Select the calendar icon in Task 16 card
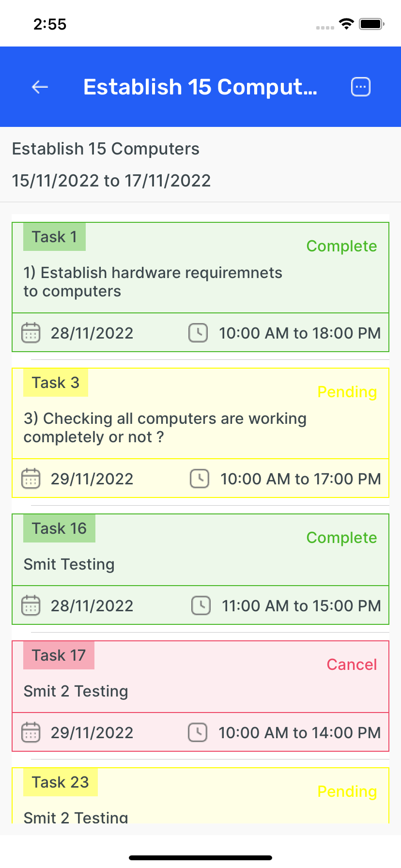 [31, 606]
